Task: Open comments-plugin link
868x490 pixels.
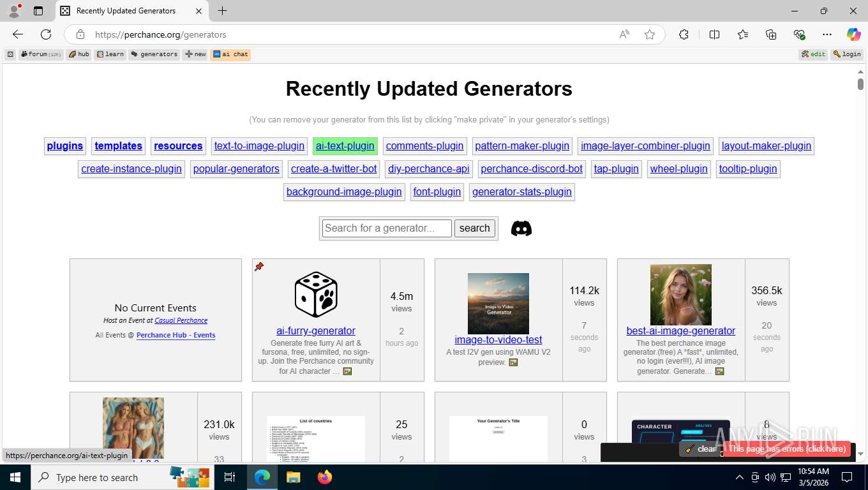Action: [424, 146]
